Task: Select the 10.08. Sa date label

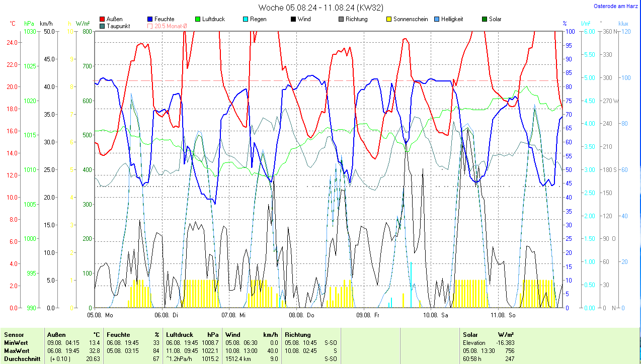Action: [x=435, y=315]
